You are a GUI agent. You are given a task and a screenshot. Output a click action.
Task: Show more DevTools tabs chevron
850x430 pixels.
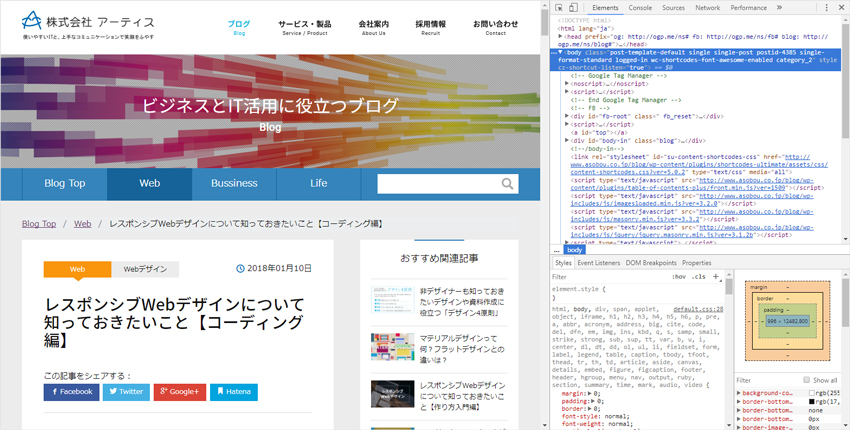coord(779,8)
